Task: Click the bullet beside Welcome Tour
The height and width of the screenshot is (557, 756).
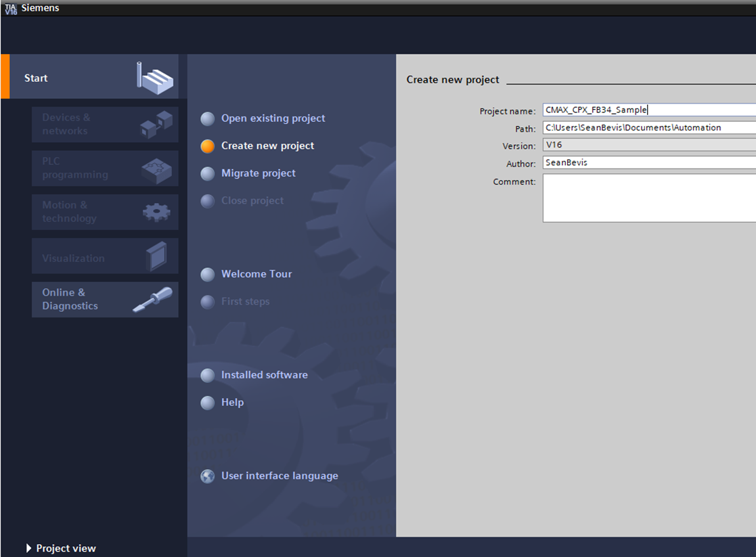Action: (207, 274)
